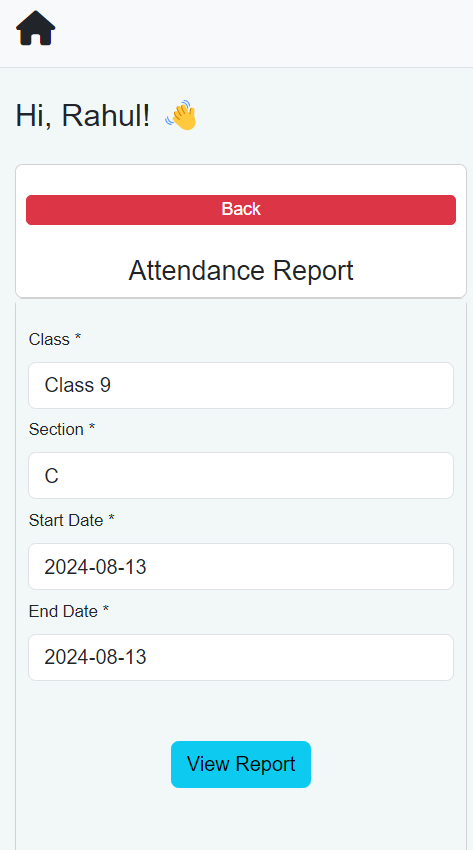The image size is (473, 850).
Task: Expand the Section dropdown showing C
Action: pos(241,475)
